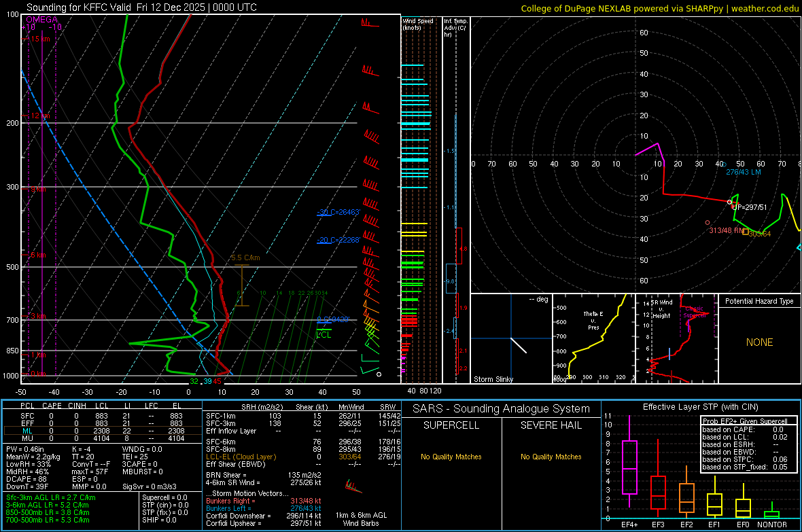The width and height of the screenshot is (802, 532).
Task: Click "No Quality Matches" under SUPERCELL
Action: pos(451,457)
